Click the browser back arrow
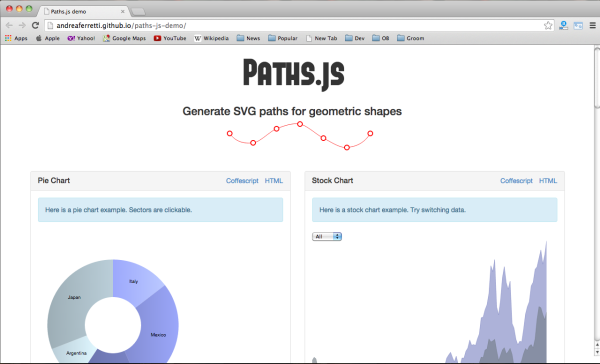Screen dimensions: 600x364 (9, 25)
